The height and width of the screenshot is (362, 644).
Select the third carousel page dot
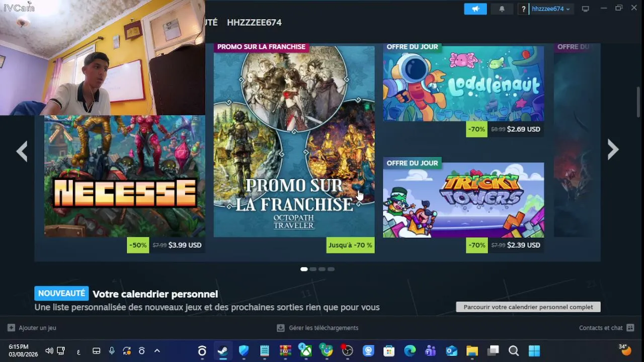click(x=322, y=269)
